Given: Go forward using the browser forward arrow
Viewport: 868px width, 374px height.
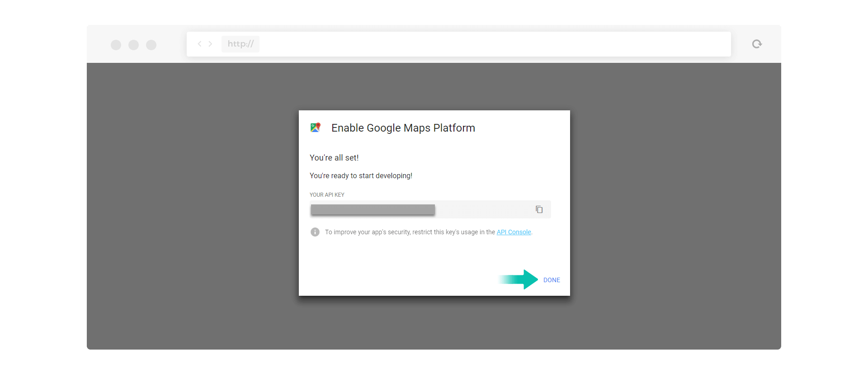Looking at the screenshot, I should (x=210, y=44).
